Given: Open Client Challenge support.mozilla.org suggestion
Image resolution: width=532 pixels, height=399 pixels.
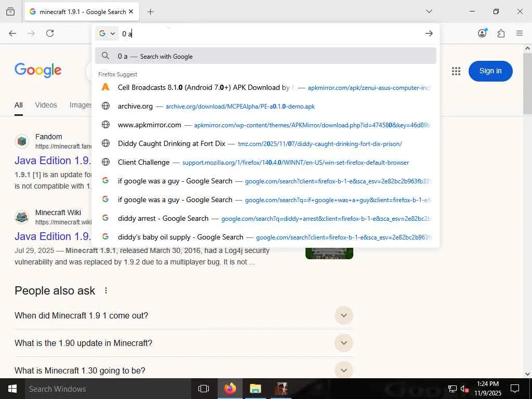Looking at the screenshot, I should [265, 162].
